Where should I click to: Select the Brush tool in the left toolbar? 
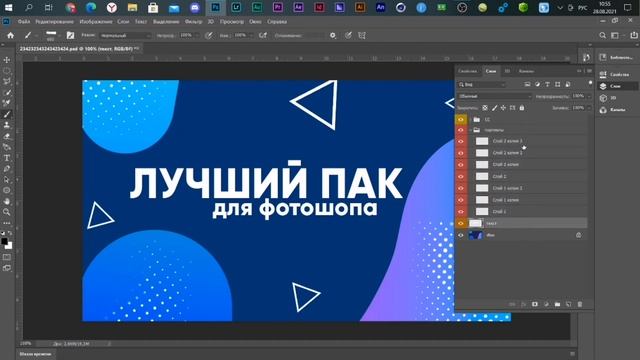(x=7, y=114)
